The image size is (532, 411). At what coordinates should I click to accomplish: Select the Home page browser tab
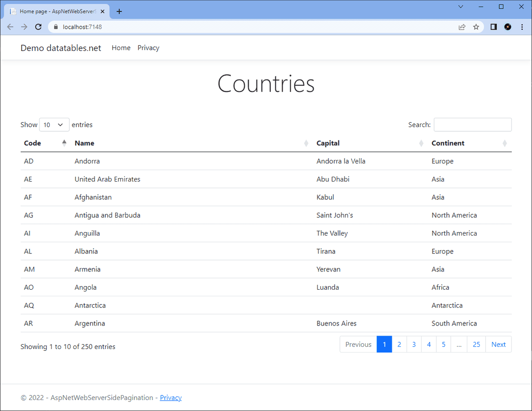pos(58,11)
